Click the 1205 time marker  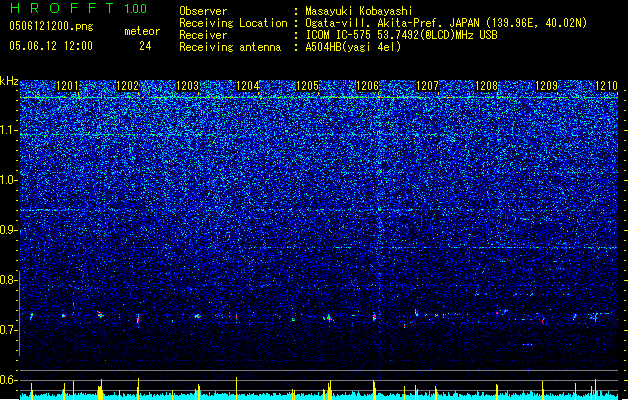[x=307, y=86]
